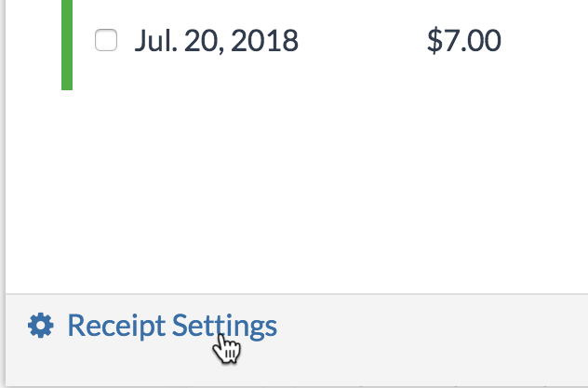Click white space between date and amount
Image resolution: width=588 pixels, height=388 pixels.
(363, 41)
